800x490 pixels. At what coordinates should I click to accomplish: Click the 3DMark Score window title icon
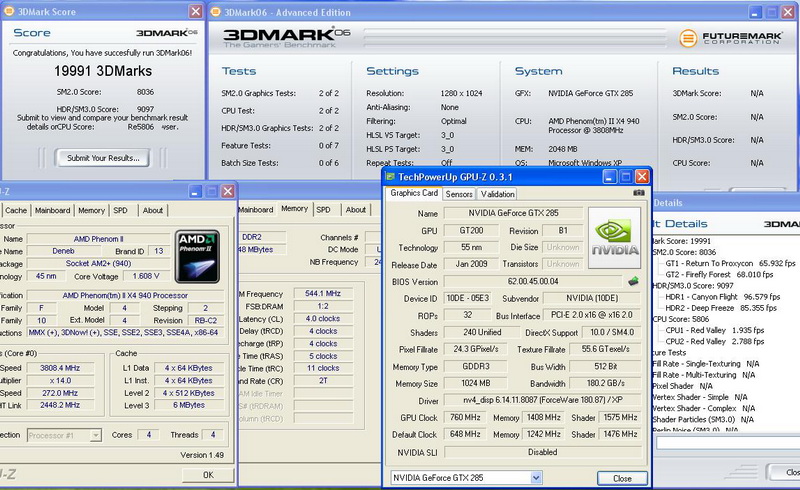[9, 11]
